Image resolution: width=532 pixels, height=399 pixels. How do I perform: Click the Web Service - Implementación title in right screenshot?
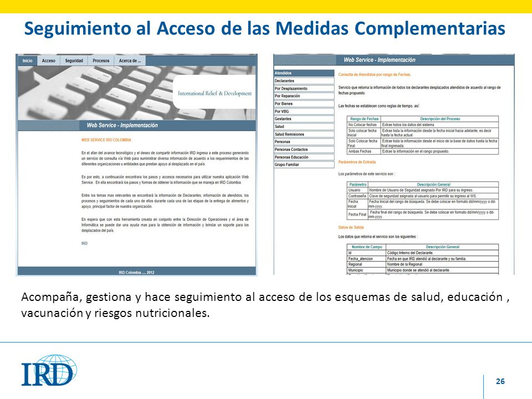[x=379, y=60]
